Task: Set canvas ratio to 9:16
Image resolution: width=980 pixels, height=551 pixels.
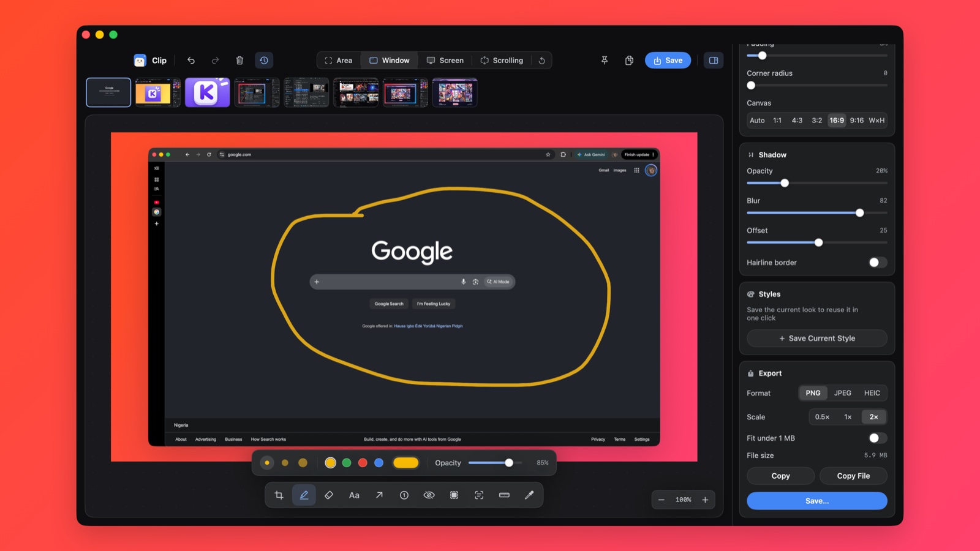Action: (857, 121)
